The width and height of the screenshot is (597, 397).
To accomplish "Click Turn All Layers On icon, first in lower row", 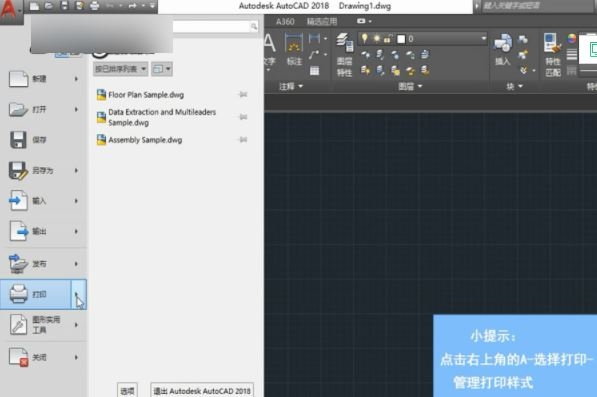I will coord(366,70).
